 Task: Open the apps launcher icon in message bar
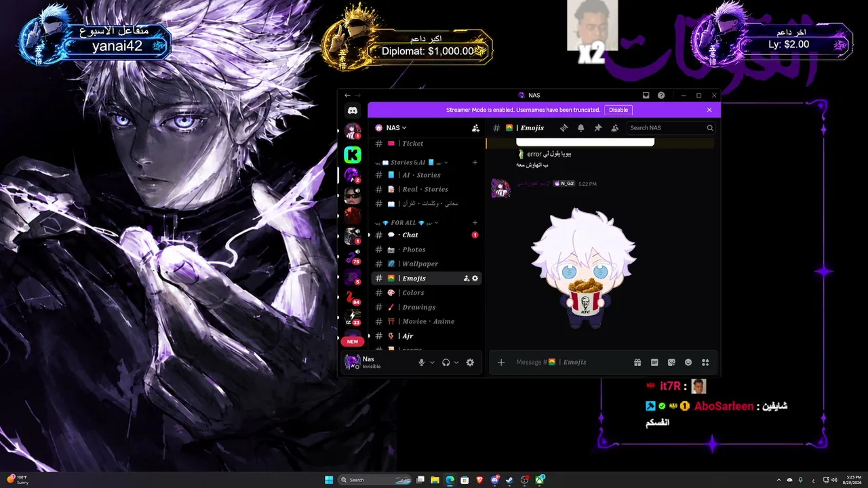pos(705,363)
